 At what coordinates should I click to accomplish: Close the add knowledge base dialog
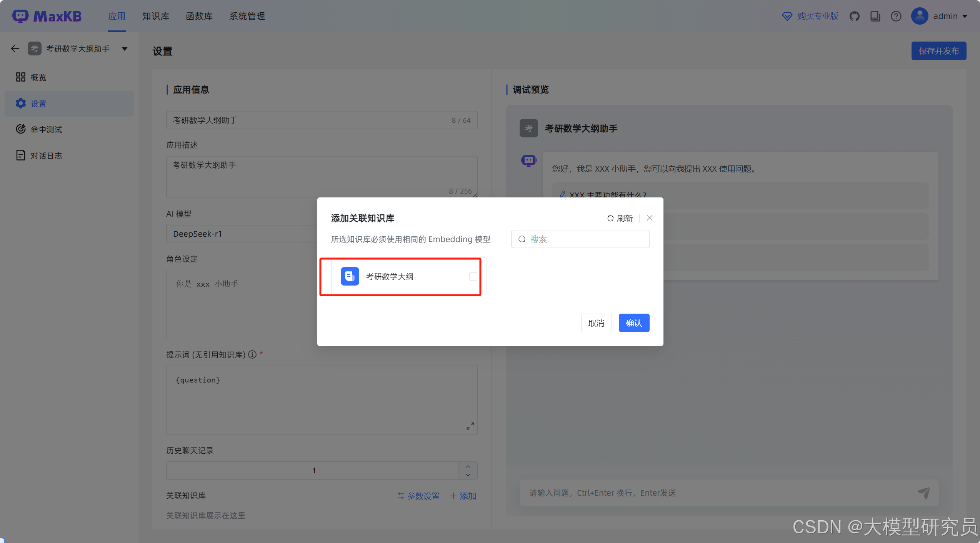(649, 218)
